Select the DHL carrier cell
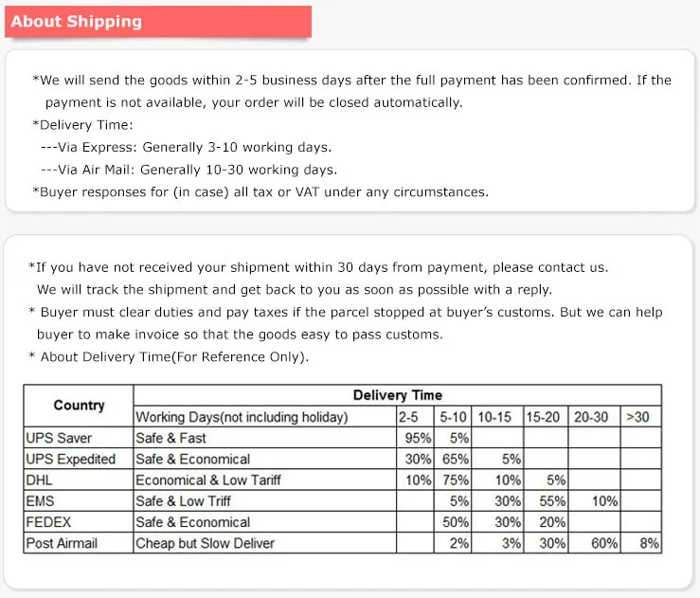The image size is (700, 598). (x=79, y=480)
